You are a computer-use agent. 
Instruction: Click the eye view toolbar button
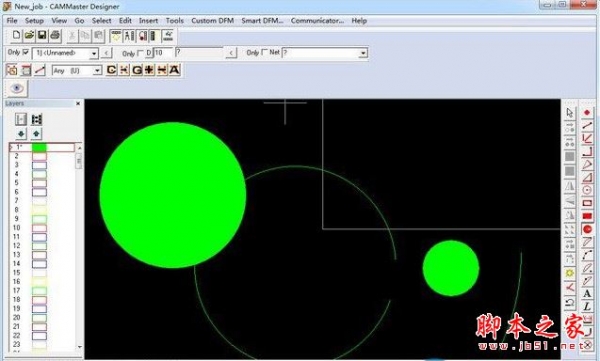17,88
